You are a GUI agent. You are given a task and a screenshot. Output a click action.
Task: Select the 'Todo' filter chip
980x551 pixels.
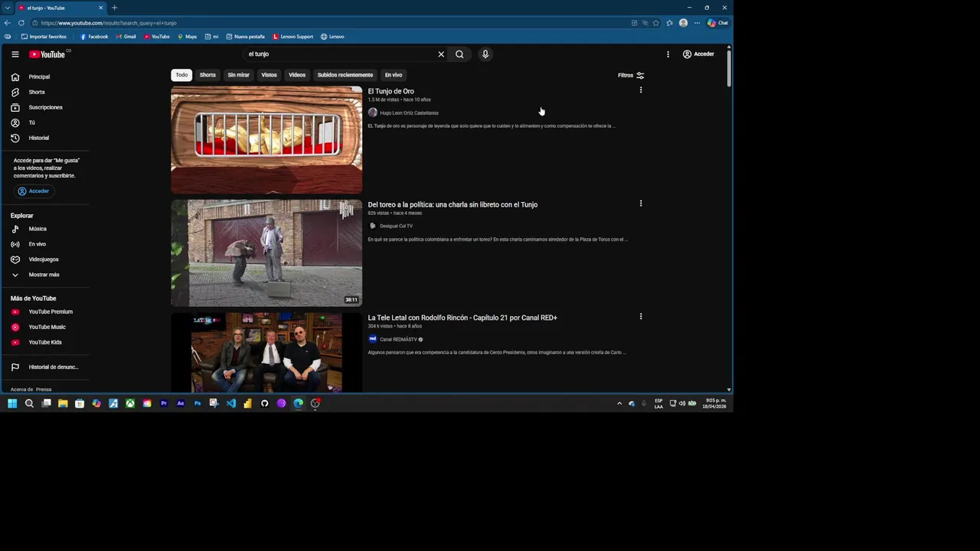(181, 75)
